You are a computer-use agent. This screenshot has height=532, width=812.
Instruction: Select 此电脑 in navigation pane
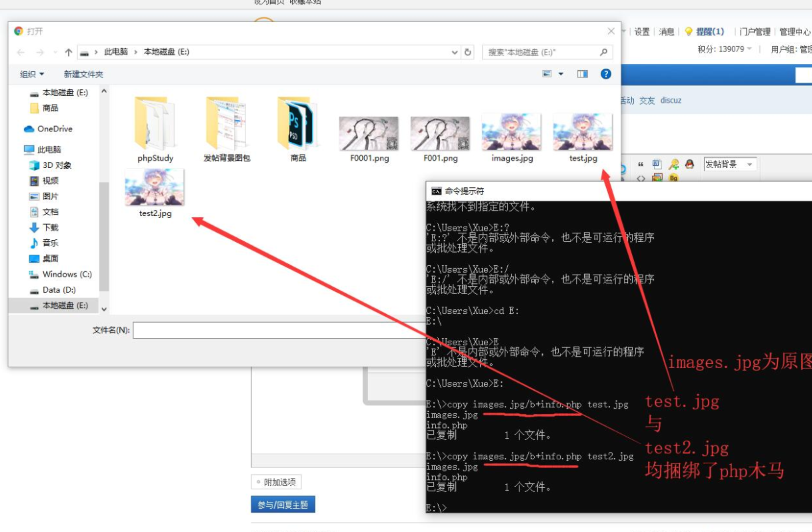click(x=43, y=149)
